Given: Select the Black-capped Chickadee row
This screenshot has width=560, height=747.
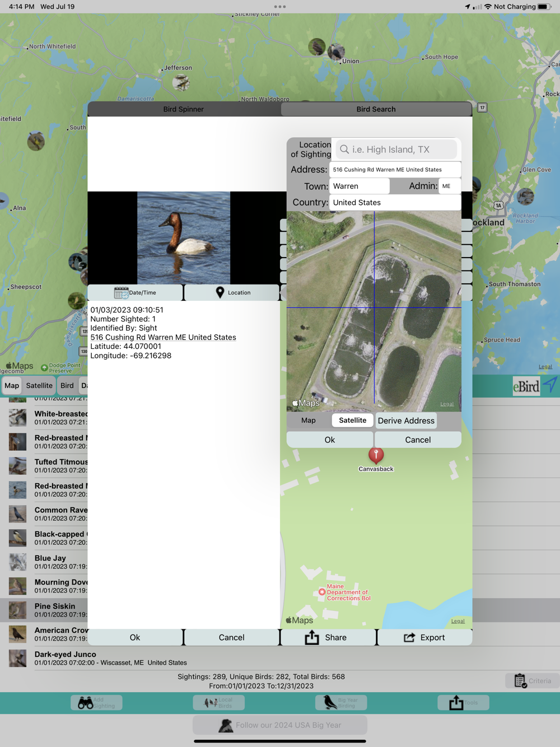Looking at the screenshot, I should pyautogui.click(x=44, y=538).
